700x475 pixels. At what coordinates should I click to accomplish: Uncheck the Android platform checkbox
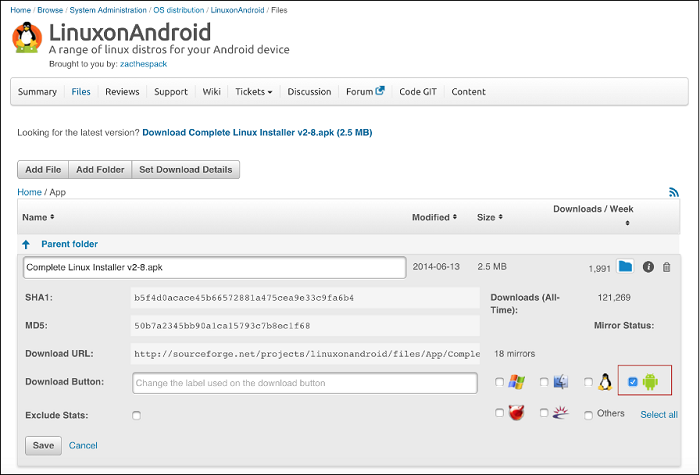(632, 382)
